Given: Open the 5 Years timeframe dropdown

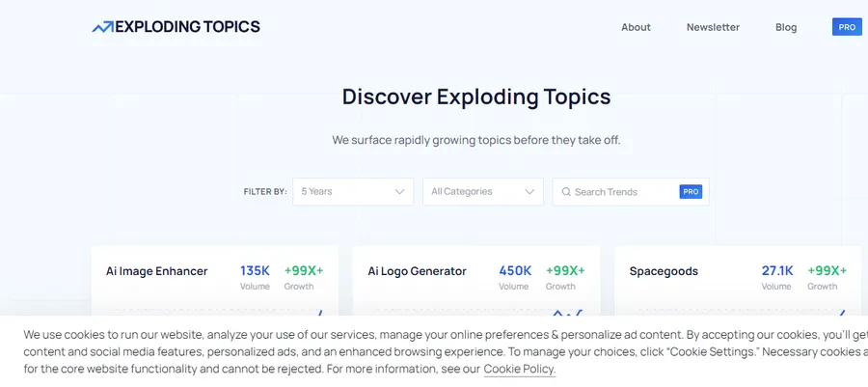Looking at the screenshot, I should pyautogui.click(x=353, y=191).
